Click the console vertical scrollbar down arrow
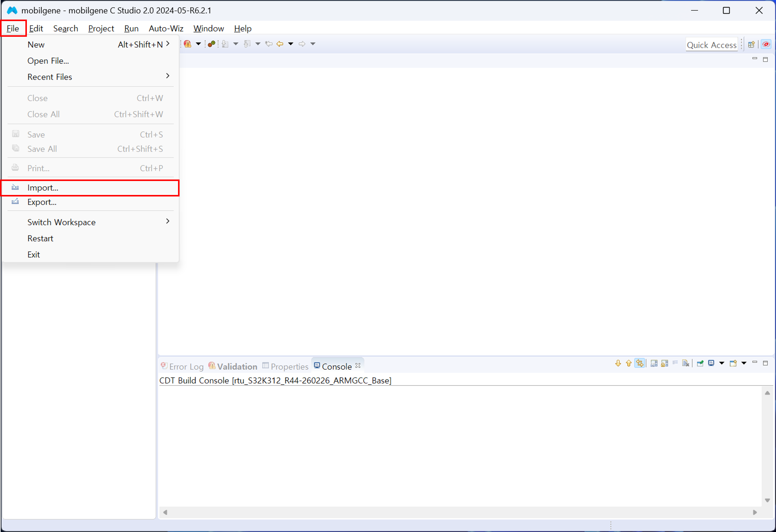The image size is (776, 532). click(767, 500)
